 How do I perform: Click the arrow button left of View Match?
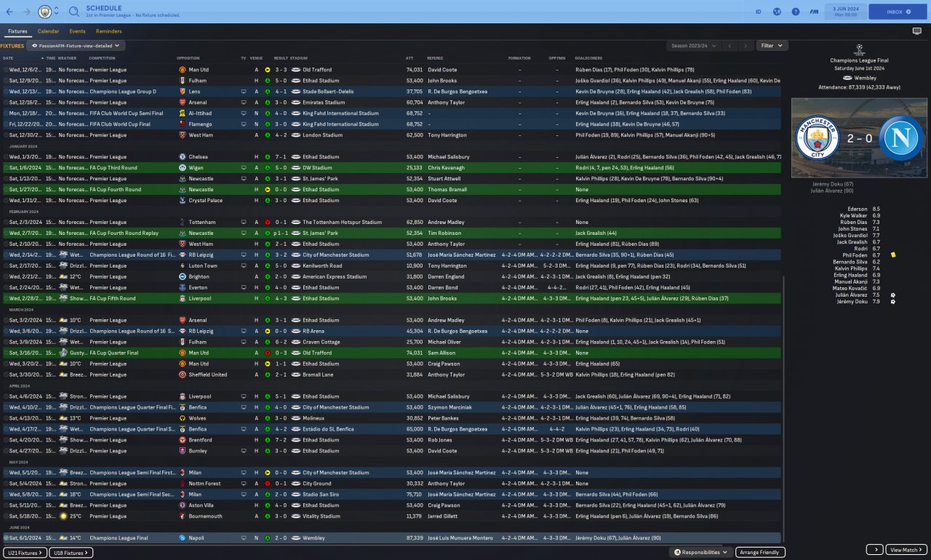(x=874, y=550)
